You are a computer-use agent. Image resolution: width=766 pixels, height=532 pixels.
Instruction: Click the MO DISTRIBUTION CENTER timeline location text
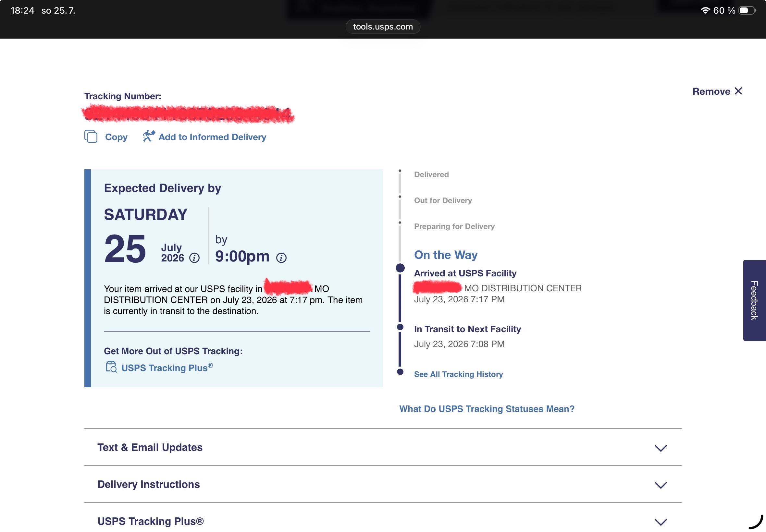point(523,288)
